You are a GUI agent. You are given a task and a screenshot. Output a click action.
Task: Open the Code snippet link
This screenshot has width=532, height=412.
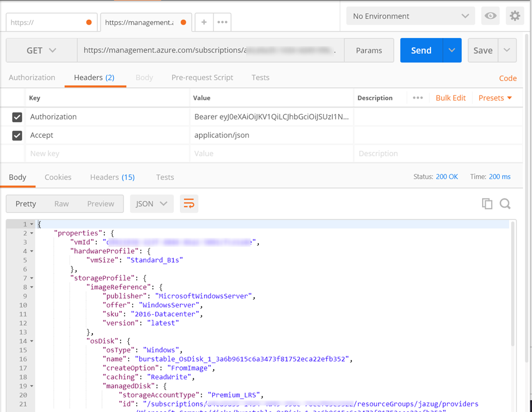(x=507, y=78)
